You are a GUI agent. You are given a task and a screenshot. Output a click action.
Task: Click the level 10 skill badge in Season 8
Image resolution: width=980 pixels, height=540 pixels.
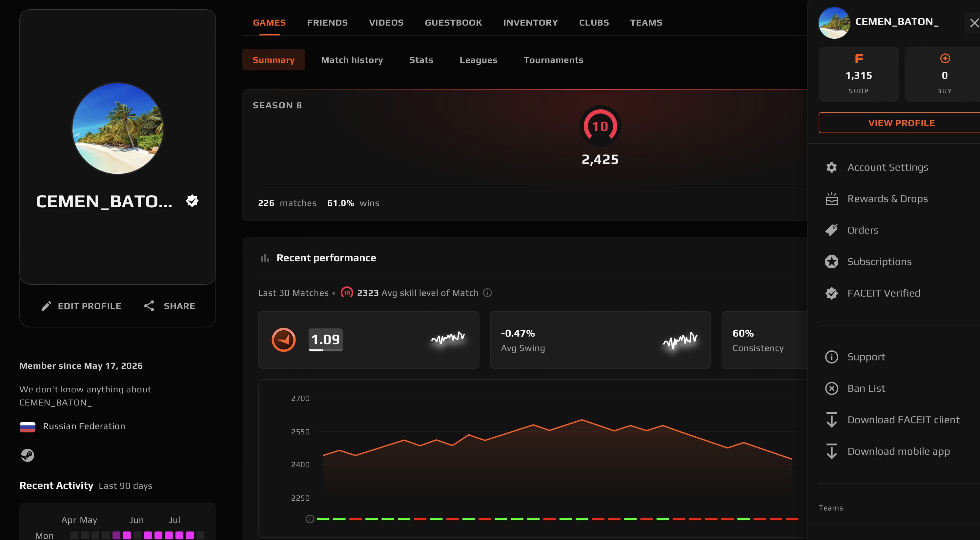pyautogui.click(x=600, y=126)
